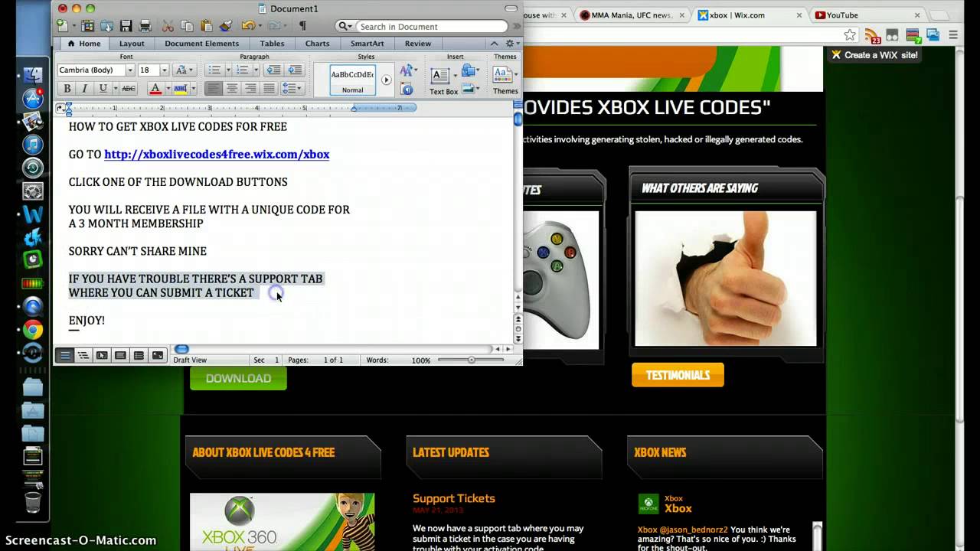
Task: Open the Document Elements ribbon tab
Action: click(x=201, y=44)
